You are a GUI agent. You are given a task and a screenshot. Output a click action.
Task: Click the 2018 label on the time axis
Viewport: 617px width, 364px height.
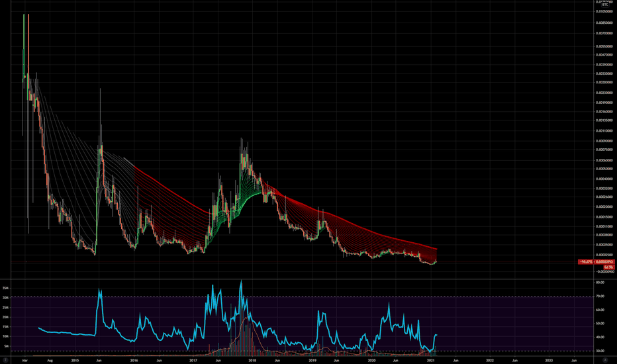pyautogui.click(x=252, y=360)
